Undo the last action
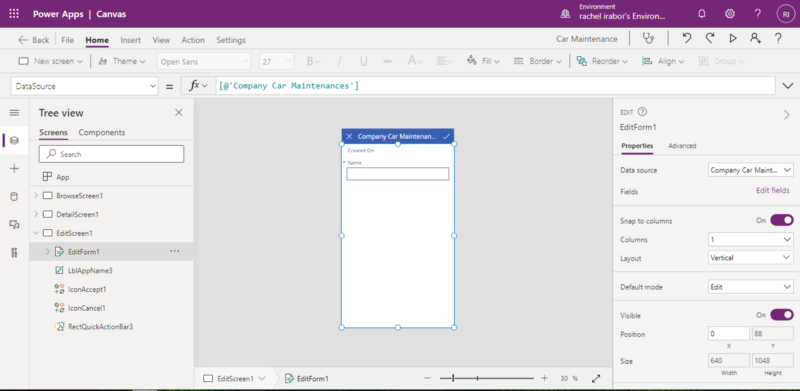 [x=687, y=38]
